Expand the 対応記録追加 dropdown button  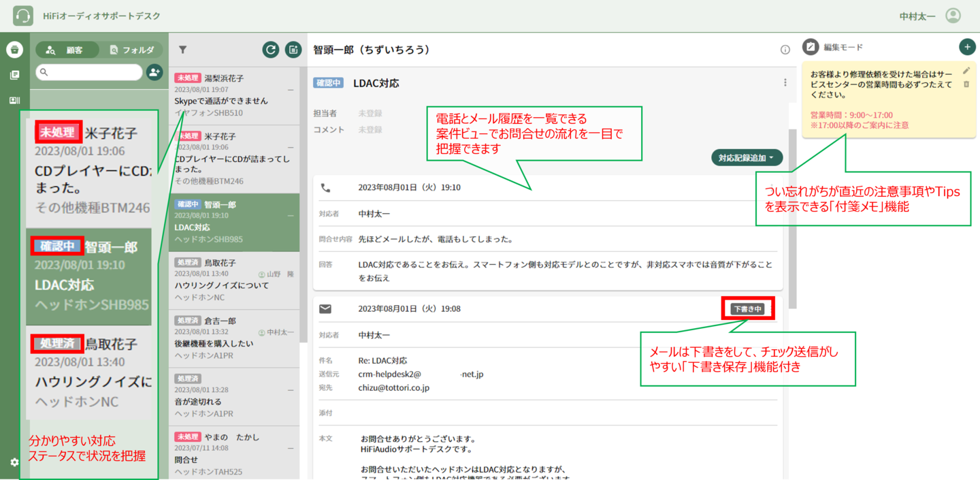tap(747, 158)
